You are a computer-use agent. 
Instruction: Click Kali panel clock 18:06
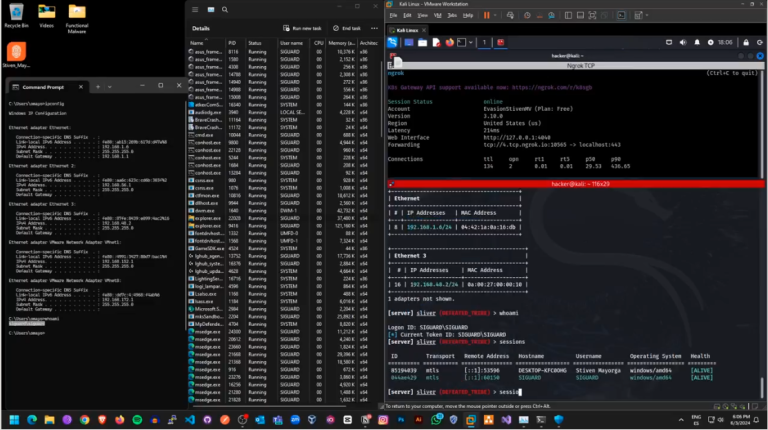725,43
